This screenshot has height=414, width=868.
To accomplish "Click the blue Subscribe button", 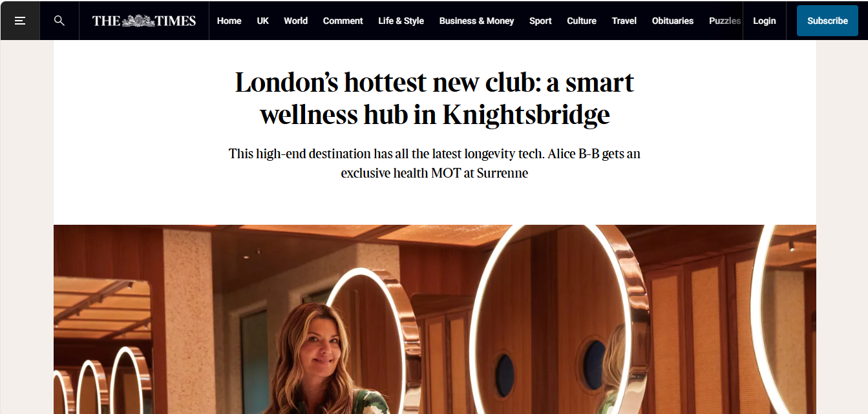I will click(827, 21).
